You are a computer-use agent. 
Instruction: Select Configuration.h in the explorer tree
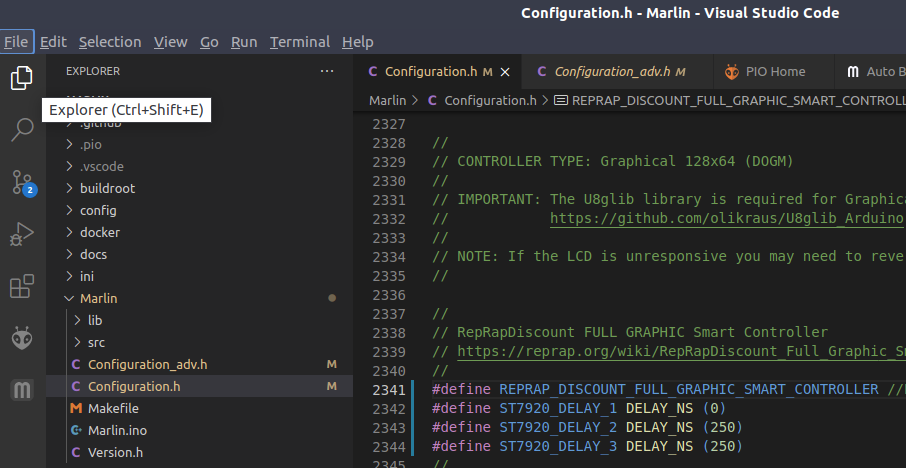tap(199, 387)
